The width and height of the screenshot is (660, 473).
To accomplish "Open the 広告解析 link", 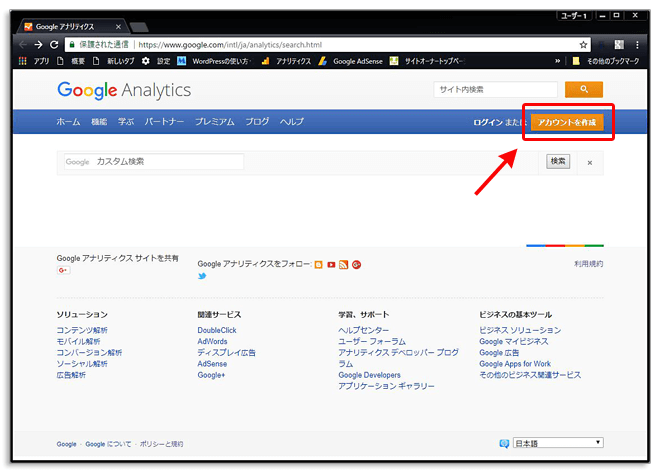I will (x=71, y=375).
